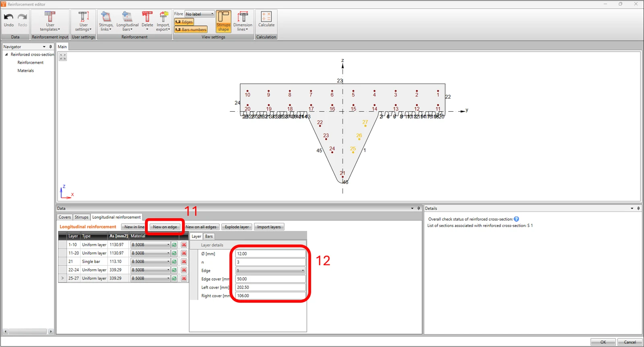Open User settings menu
This screenshot has height=347, width=644.
pyautogui.click(x=83, y=21)
